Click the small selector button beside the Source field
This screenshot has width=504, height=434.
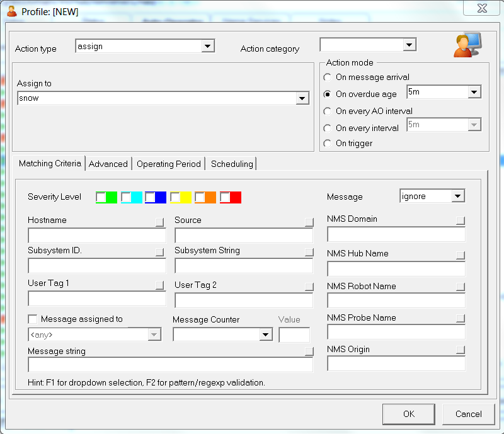[x=308, y=222]
